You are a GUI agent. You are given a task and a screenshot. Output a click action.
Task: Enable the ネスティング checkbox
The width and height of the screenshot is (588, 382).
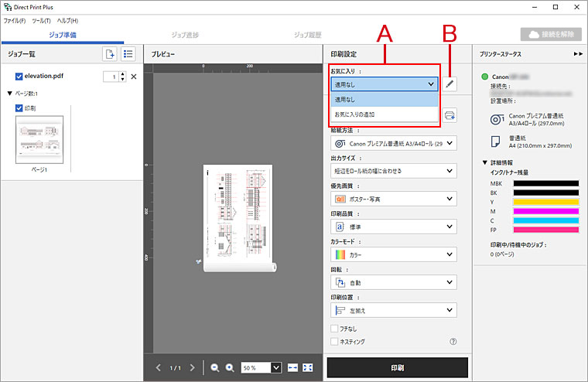pyautogui.click(x=334, y=341)
